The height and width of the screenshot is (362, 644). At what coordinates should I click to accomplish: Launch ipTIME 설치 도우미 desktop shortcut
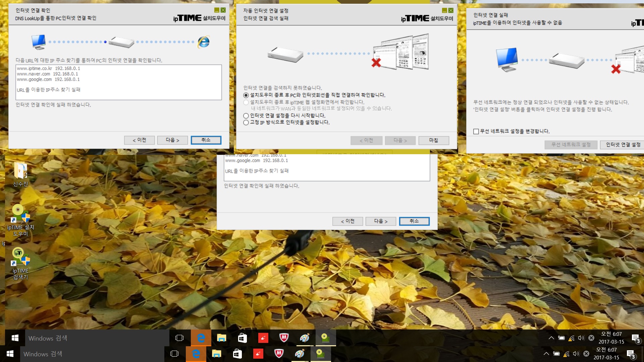(x=20, y=220)
